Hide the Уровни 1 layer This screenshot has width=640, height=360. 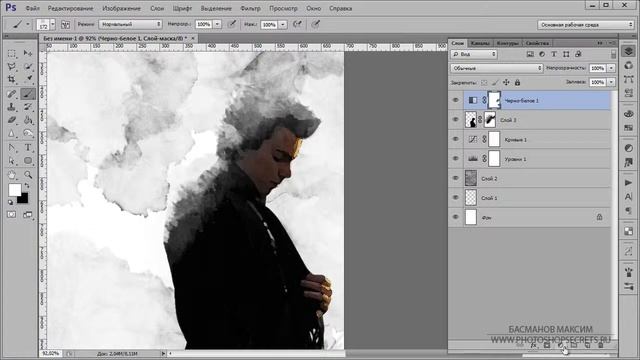pos(456,158)
